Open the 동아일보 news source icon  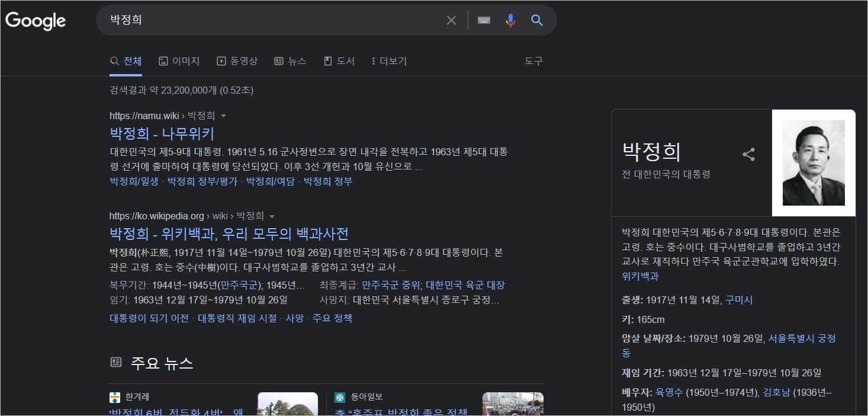[340, 397]
